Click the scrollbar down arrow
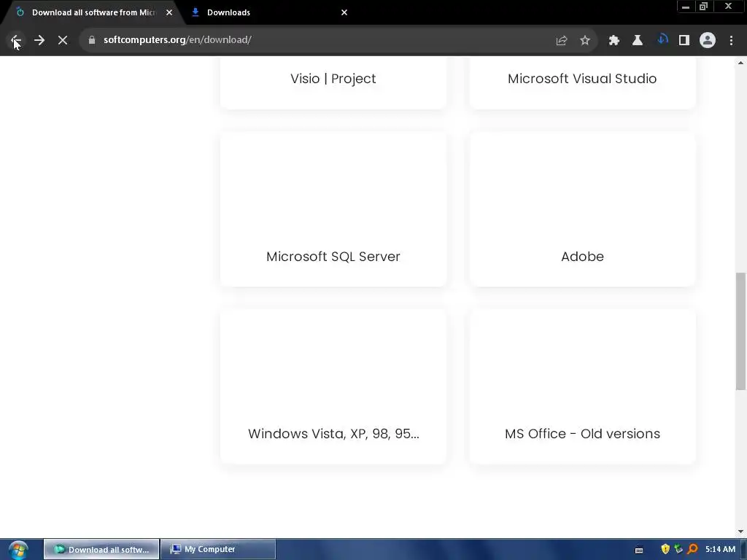Screen dimensions: 747x560 pyautogui.click(x=741, y=532)
